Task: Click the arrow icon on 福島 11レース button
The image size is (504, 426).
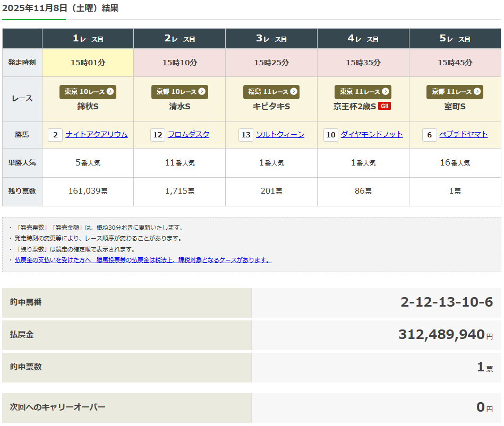Action: pos(293,92)
